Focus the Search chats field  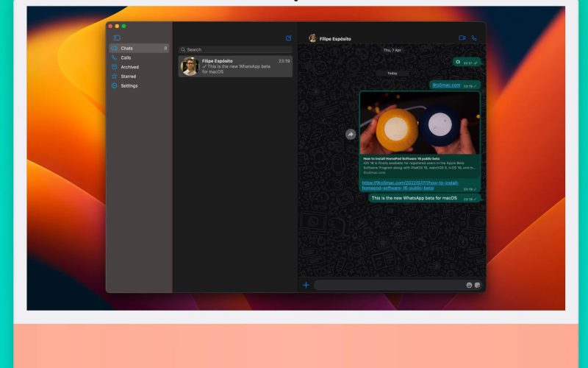tap(235, 49)
